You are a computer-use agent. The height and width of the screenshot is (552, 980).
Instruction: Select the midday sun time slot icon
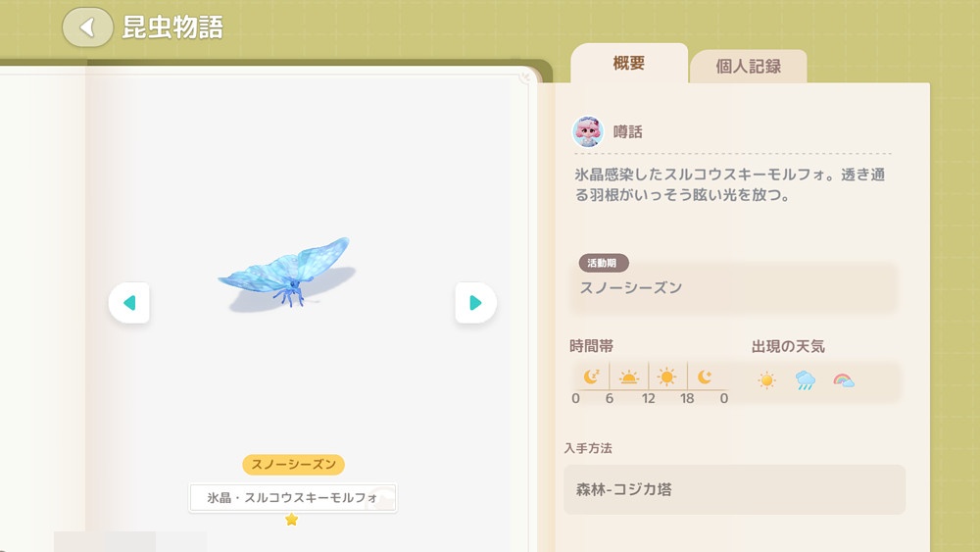666,376
